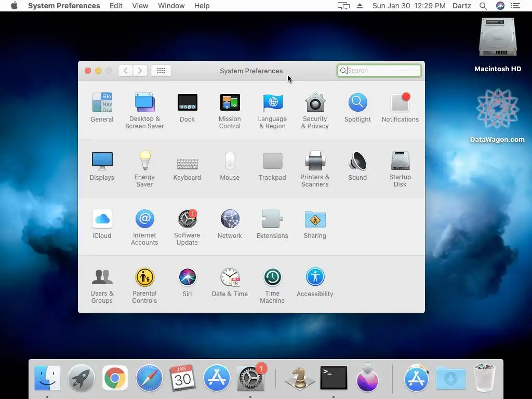Click the screen mirroring menu bar icon
This screenshot has width=532, height=399.
click(343, 6)
